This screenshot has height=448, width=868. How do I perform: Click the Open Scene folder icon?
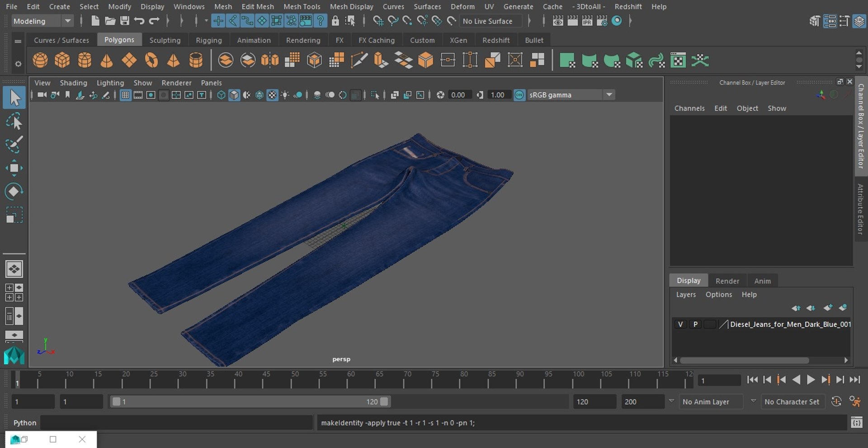coord(110,21)
